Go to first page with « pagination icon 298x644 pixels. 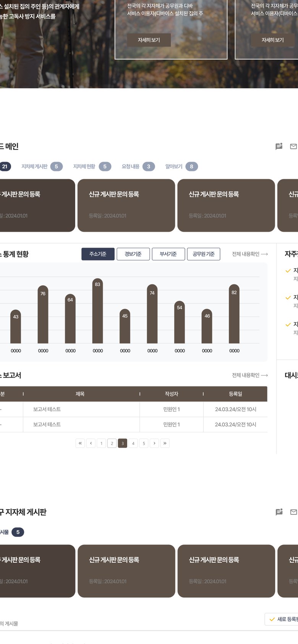point(80,443)
